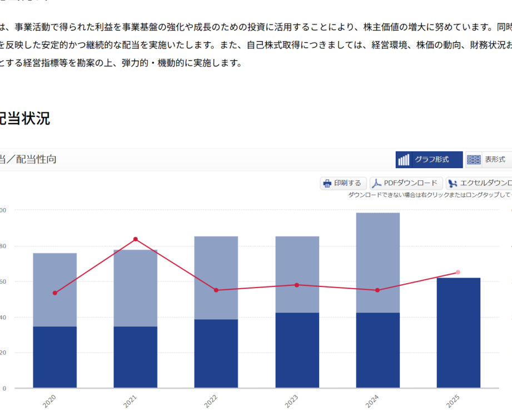Click the dark blue segment of 2022 bar
The image size is (512, 420).
(216, 353)
